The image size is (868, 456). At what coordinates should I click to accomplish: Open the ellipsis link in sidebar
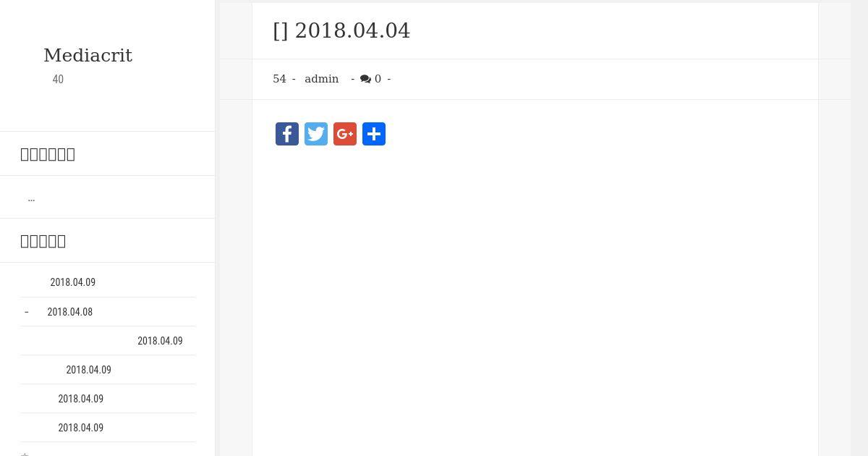31,198
